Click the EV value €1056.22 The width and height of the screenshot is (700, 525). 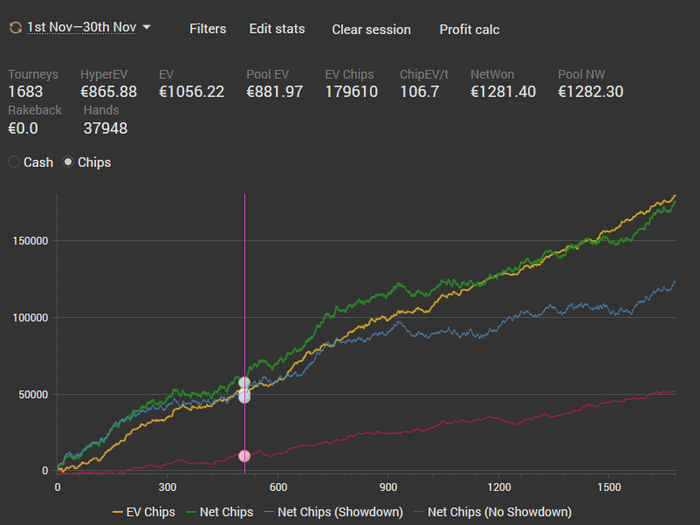click(x=192, y=92)
